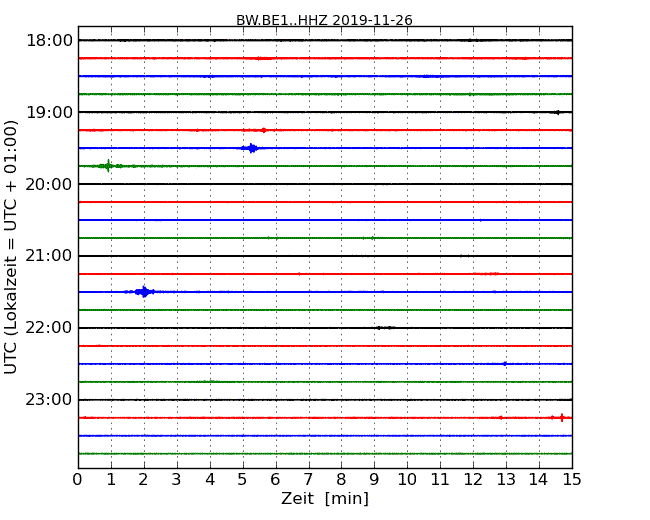This screenshot has height=520, width=650.
Task: Click x-axis tick label 2
Action: (x=143, y=480)
